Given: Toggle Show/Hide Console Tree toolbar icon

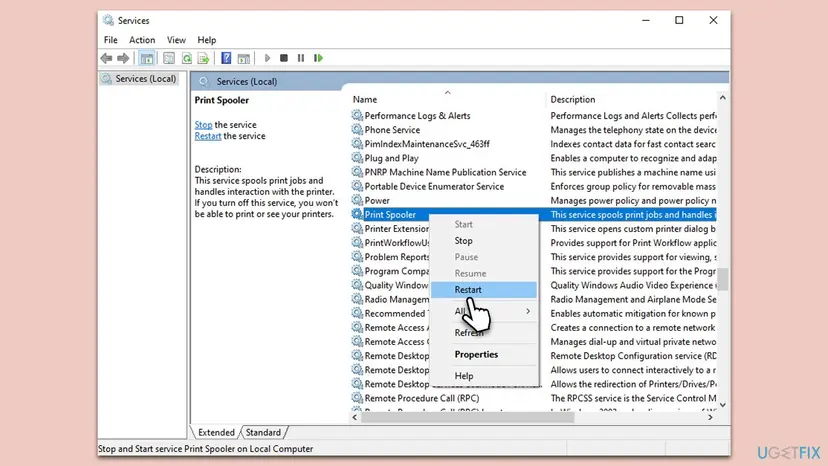Looking at the screenshot, I should tap(147, 58).
